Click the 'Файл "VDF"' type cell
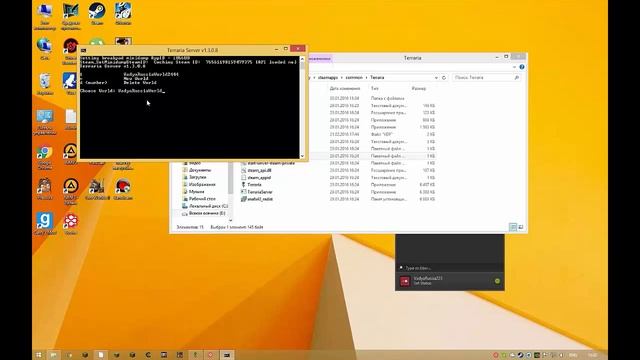 (382, 134)
